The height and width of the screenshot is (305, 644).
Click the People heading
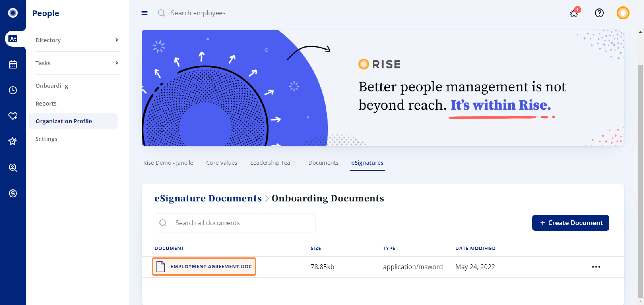pos(46,13)
